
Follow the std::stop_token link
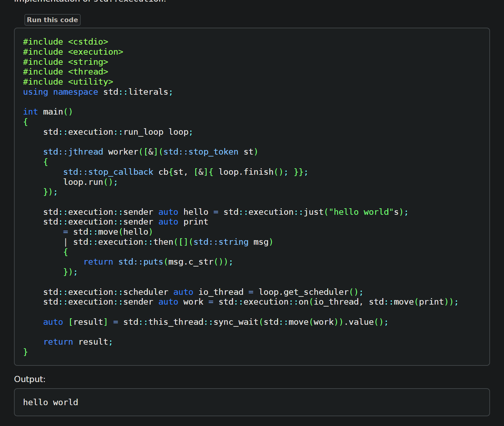point(200,152)
